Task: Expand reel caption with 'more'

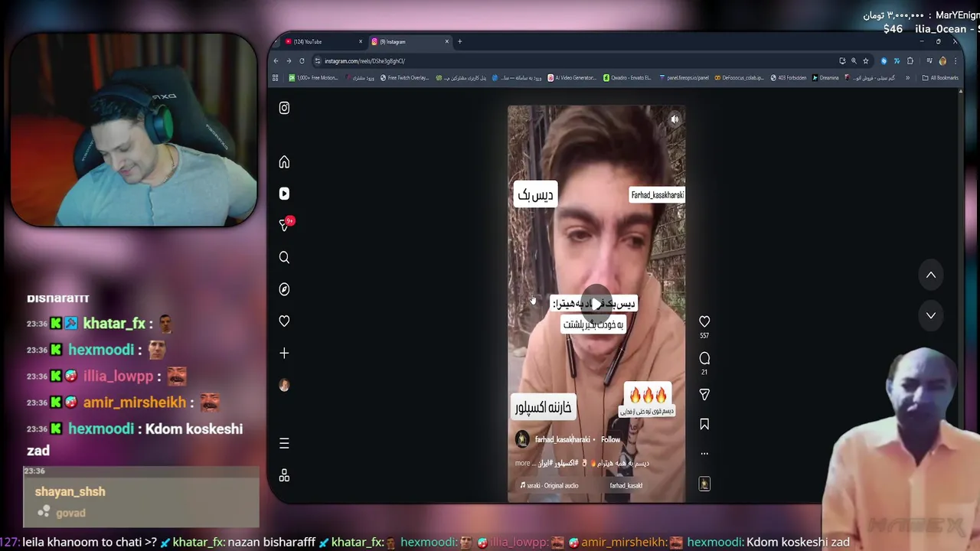Action: (x=522, y=463)
